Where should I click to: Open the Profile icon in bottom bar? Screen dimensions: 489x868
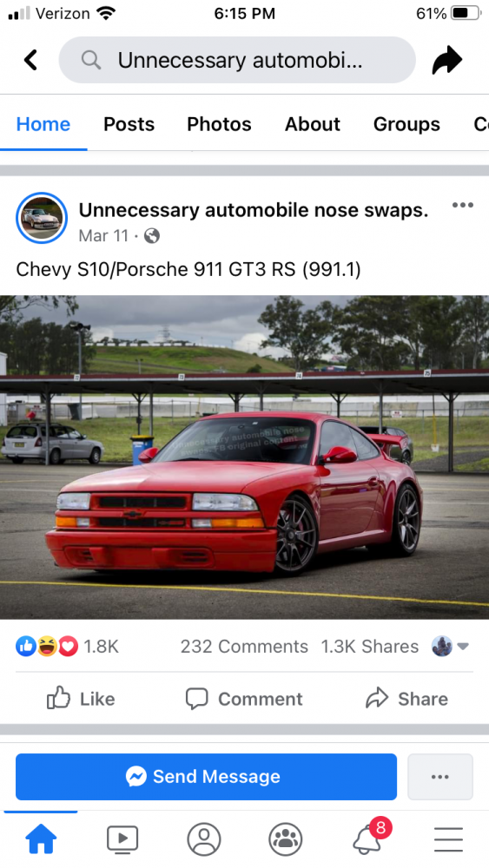point(204,838)
